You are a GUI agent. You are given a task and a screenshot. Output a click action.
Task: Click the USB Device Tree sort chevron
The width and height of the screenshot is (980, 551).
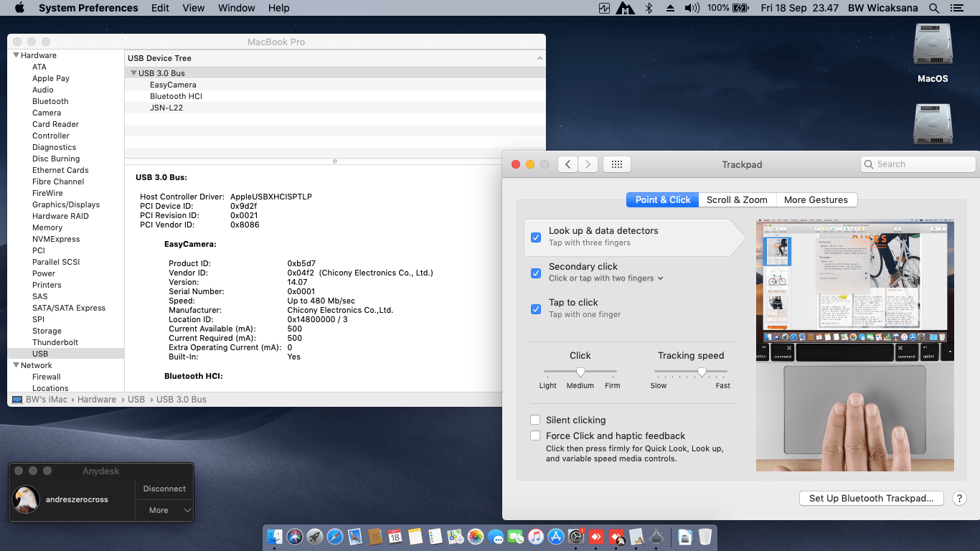point(540,58)
